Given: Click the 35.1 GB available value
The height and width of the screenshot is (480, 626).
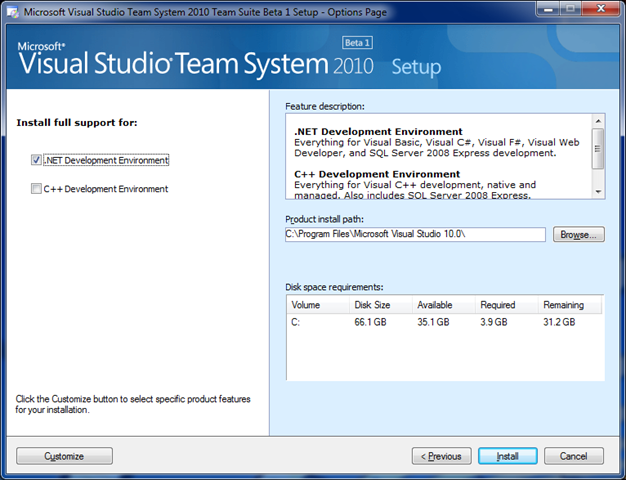Looking at the screenshot, I should click(433, 322).
